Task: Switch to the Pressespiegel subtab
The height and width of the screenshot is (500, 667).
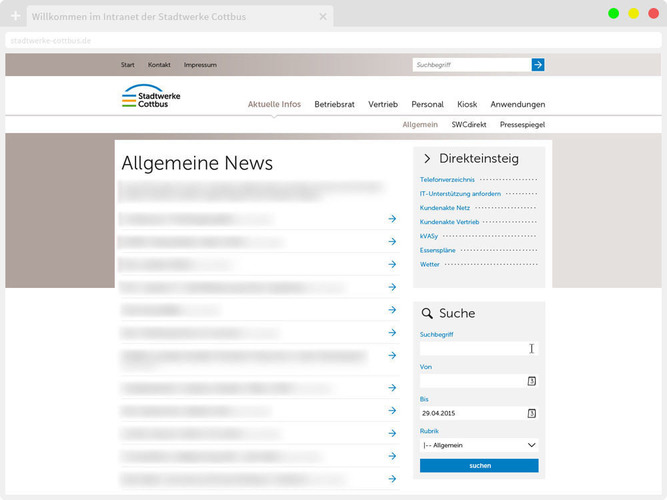Action: pos(522,125)
